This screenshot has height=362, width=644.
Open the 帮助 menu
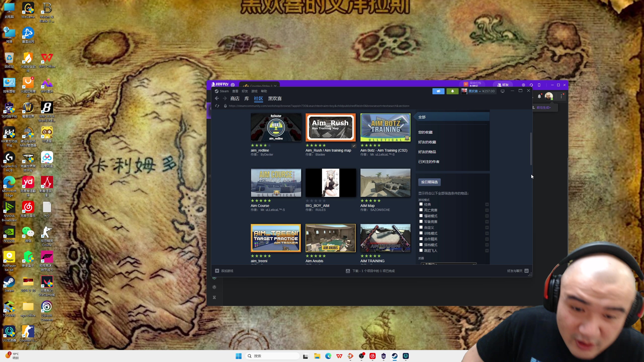(264, 91)
